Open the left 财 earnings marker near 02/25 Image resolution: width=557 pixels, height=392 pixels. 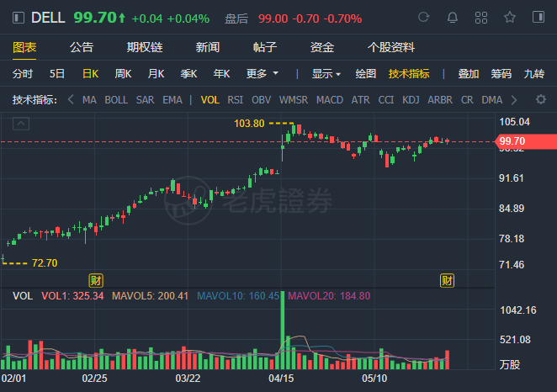click(x=96, y=280)
